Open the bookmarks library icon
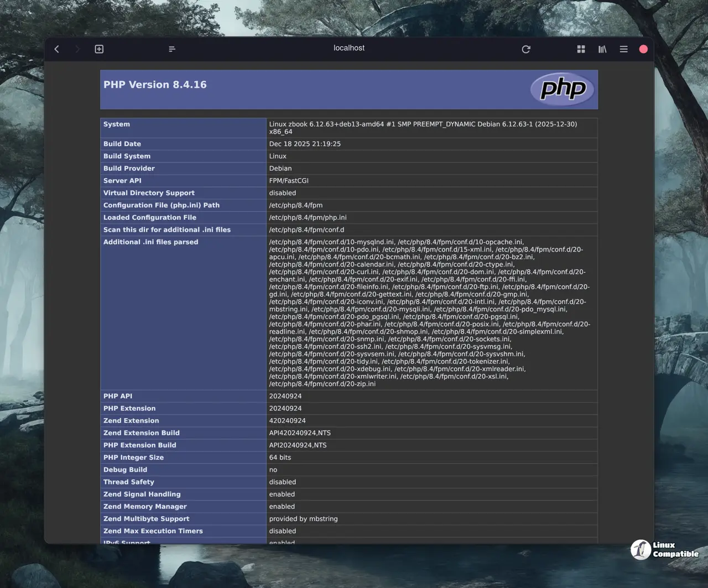The image size is (708, 588). tap(602, 49)
